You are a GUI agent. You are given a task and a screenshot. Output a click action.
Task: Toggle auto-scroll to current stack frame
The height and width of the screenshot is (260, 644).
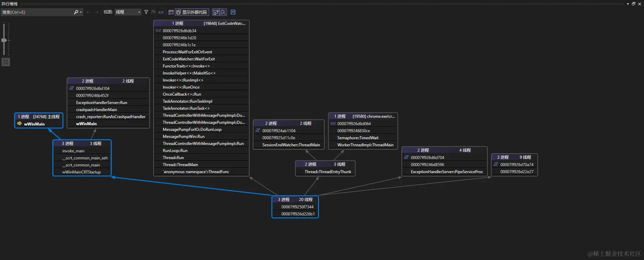click(216, 12)
